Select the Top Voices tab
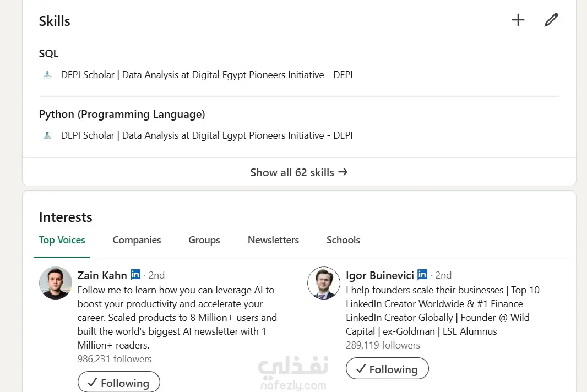The width and height of the screenshot is (587, 392). coord(62,240)
